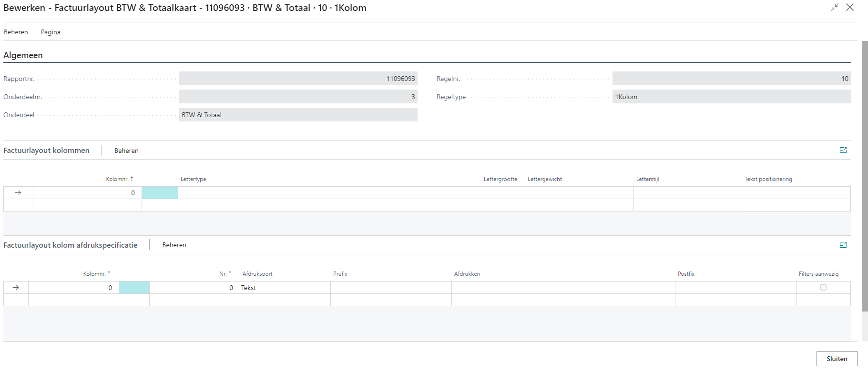Collapse the Algemeen section heading
The height and width of the screenshot is (372, 868).
[23, 55]
